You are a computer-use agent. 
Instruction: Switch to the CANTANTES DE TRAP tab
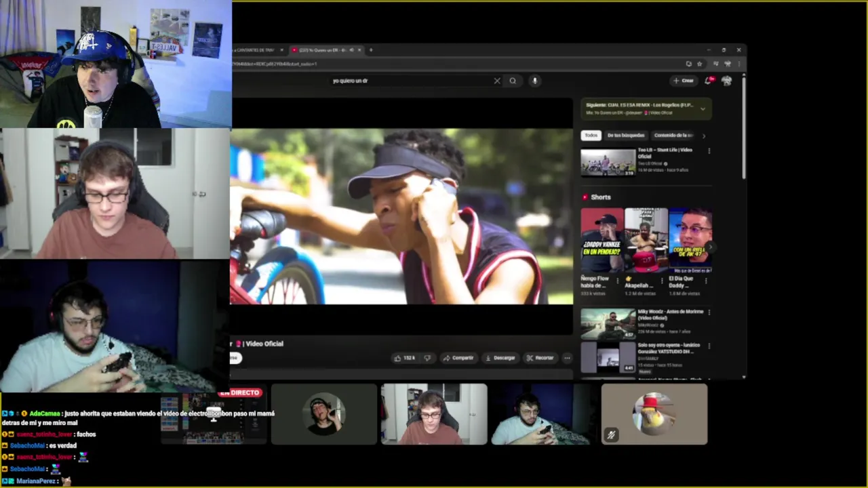(255, 49)
